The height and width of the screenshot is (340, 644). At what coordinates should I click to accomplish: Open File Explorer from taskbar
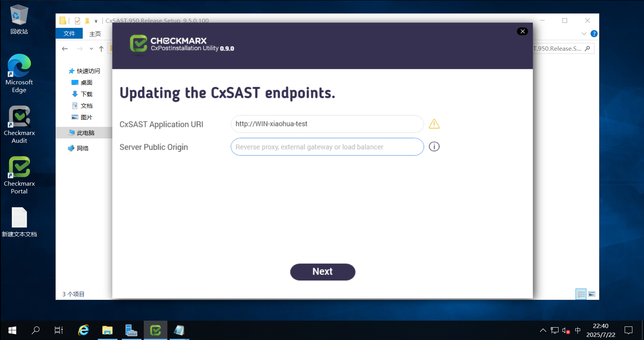[107, 330]
